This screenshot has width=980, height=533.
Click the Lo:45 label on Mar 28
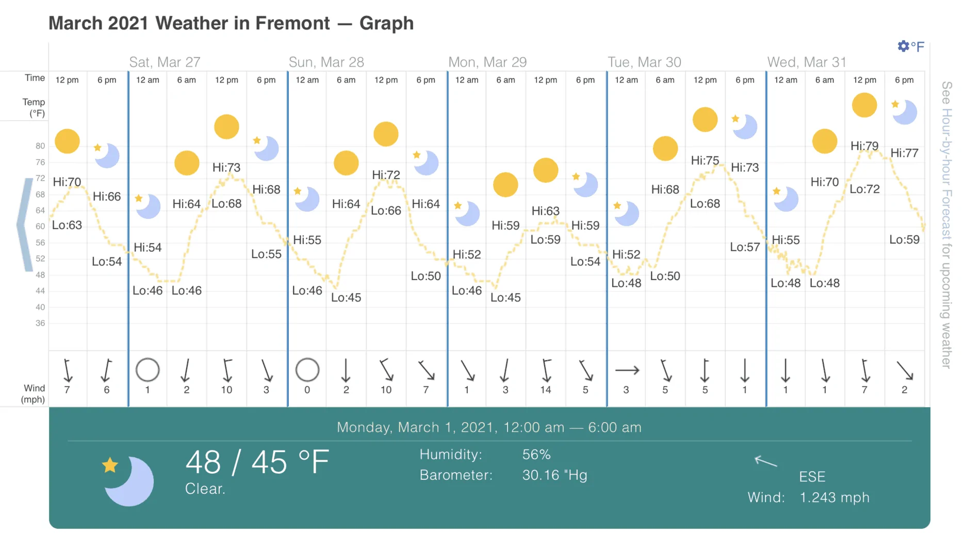point(346,298)
